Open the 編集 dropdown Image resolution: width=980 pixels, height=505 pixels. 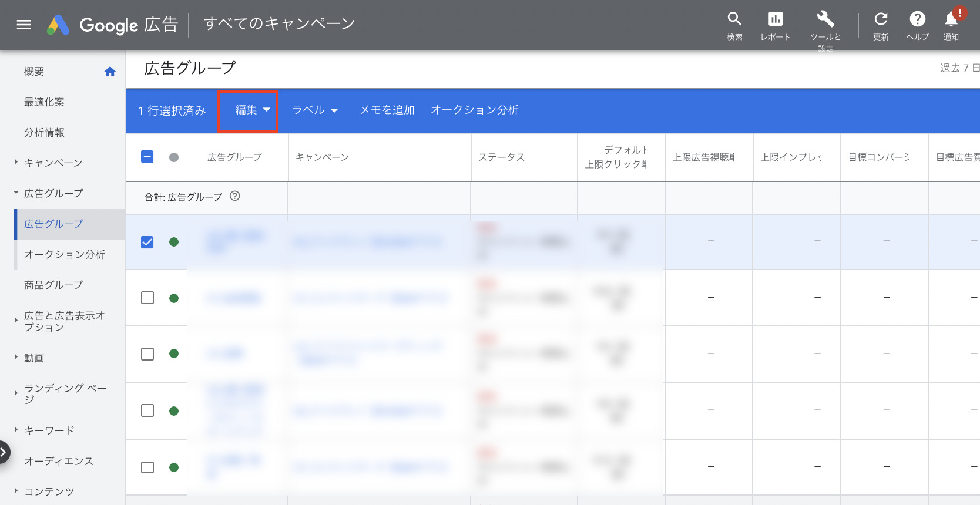pos(252,110)
